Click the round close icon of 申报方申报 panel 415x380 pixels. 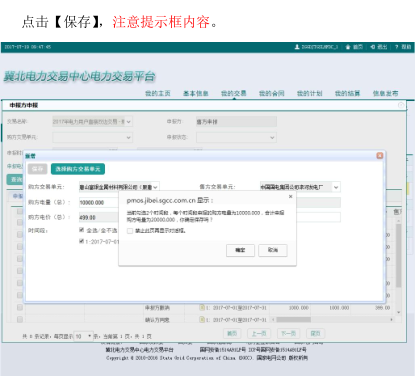401,105
